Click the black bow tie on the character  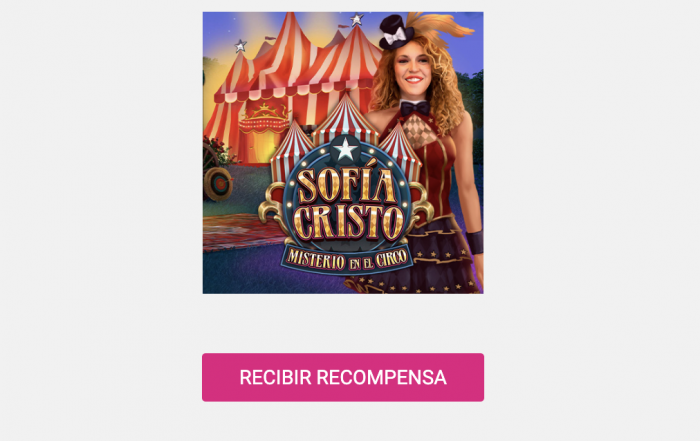coord(415,108)
